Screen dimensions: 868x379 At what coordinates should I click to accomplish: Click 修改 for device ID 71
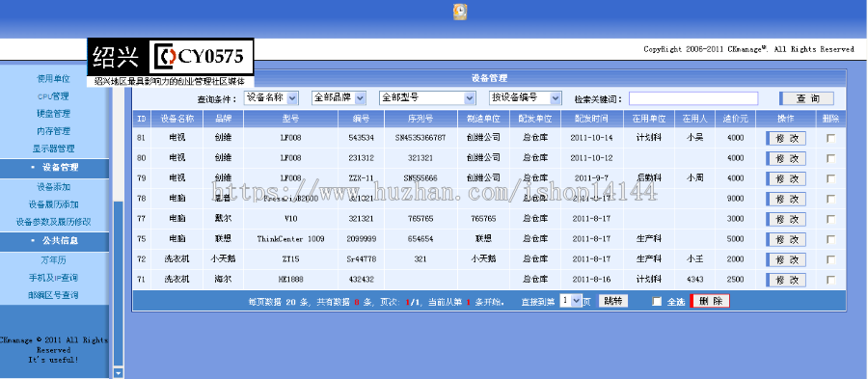786,280
